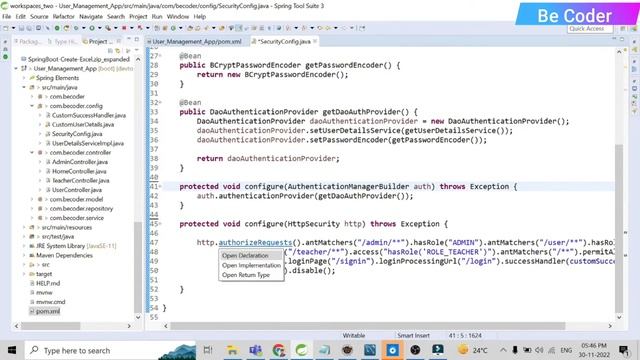Open the notification center icon

click(x=624, y=350)
